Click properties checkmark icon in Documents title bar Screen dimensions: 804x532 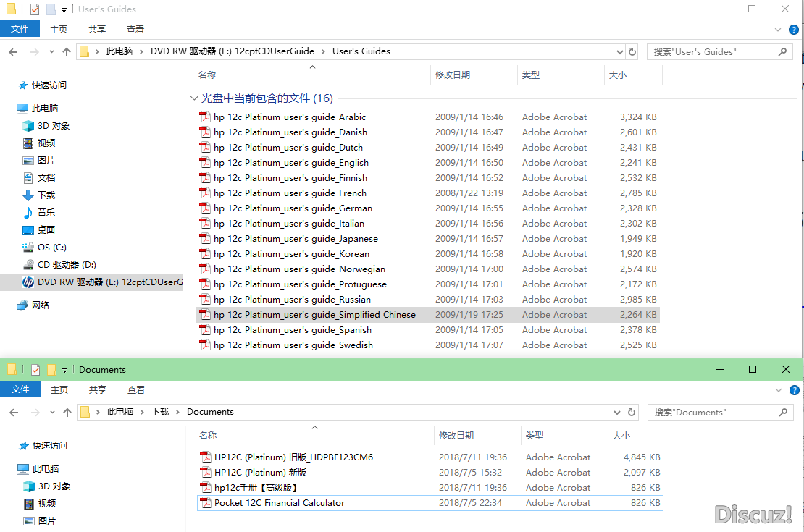click(35, 370)
